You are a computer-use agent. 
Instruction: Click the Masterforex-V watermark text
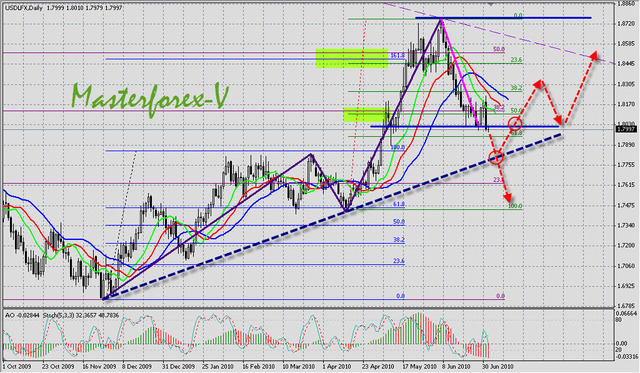click(149, 97)
